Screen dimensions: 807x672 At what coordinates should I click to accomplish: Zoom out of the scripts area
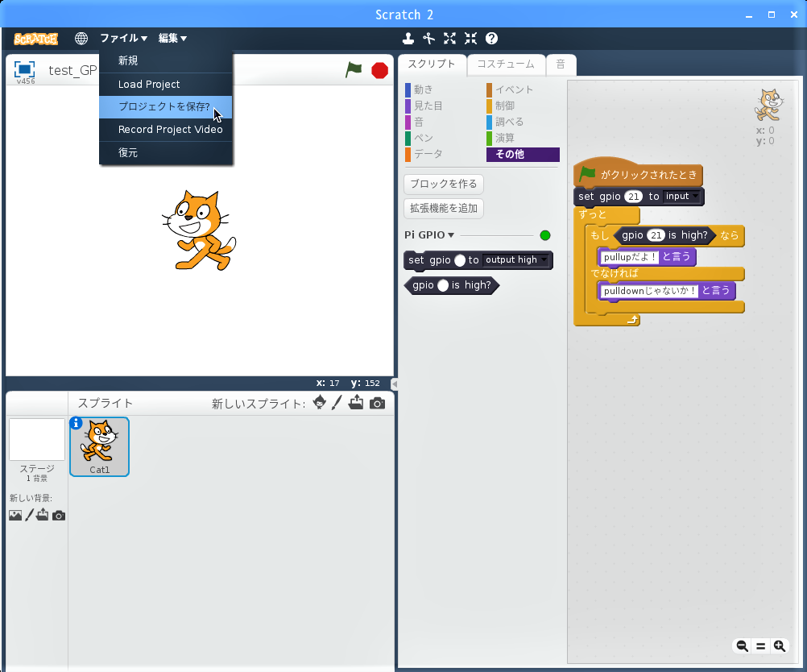742,645
